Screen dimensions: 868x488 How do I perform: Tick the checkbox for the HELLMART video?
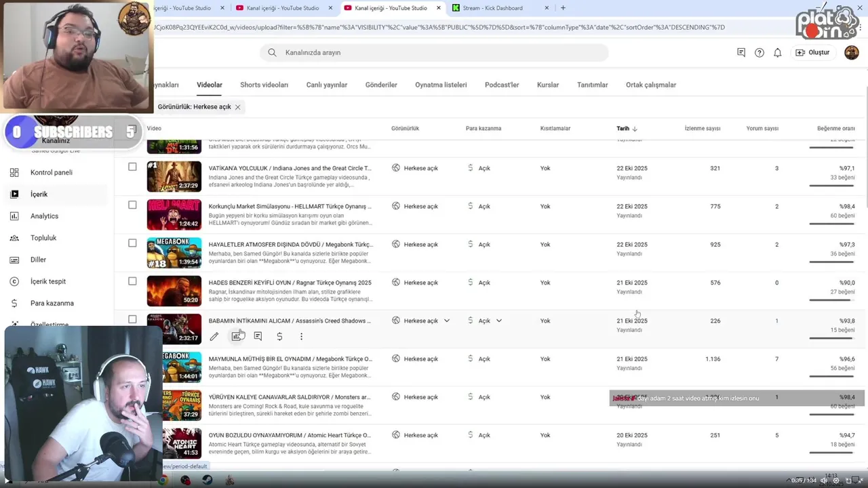point(132,205)
